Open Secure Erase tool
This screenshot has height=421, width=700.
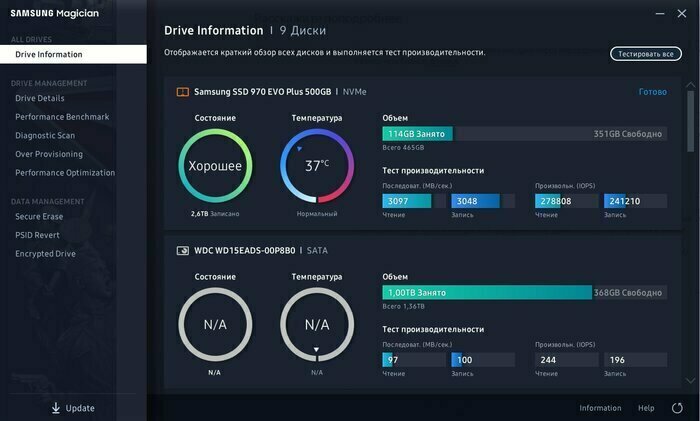point(39,217)
